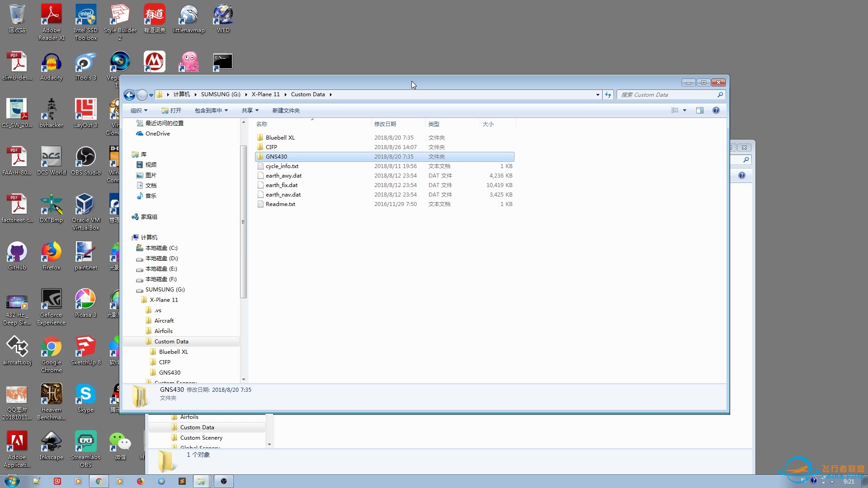Sort by the 类型 column header
868x488 pixels.
452,124
